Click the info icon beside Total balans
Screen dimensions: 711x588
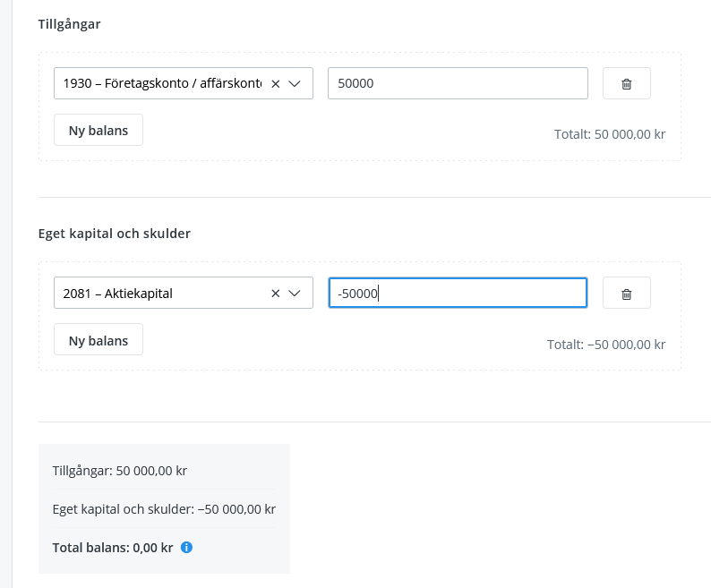point(186,547)
